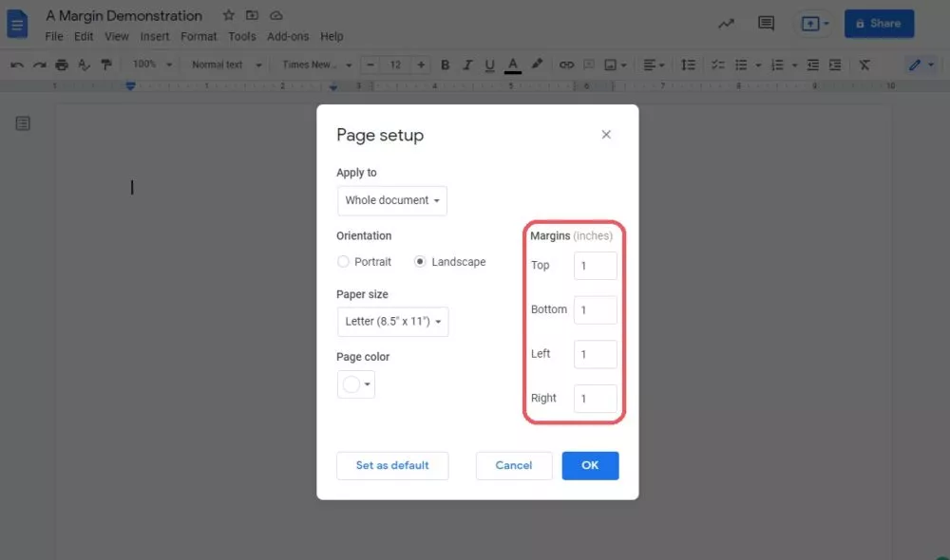This screenshot has width=950, height=560.
Task: Click the Cancel button
Action: coord(513,465)
